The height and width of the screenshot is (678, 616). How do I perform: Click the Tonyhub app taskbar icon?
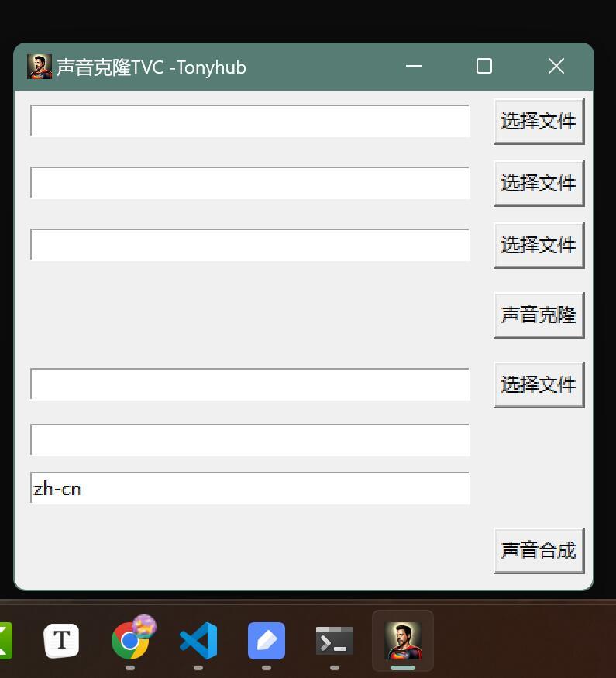click(403, 640)
